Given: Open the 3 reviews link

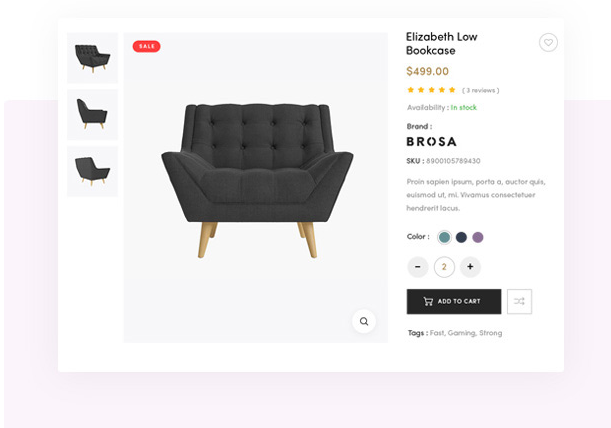Looking at the screenshot, I should (481, 90).
